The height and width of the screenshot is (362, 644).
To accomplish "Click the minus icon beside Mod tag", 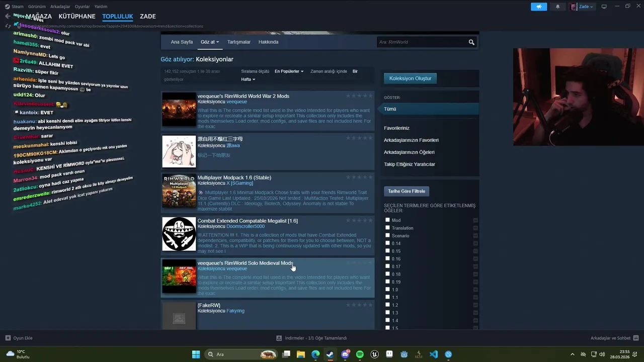I will (475, 220).
